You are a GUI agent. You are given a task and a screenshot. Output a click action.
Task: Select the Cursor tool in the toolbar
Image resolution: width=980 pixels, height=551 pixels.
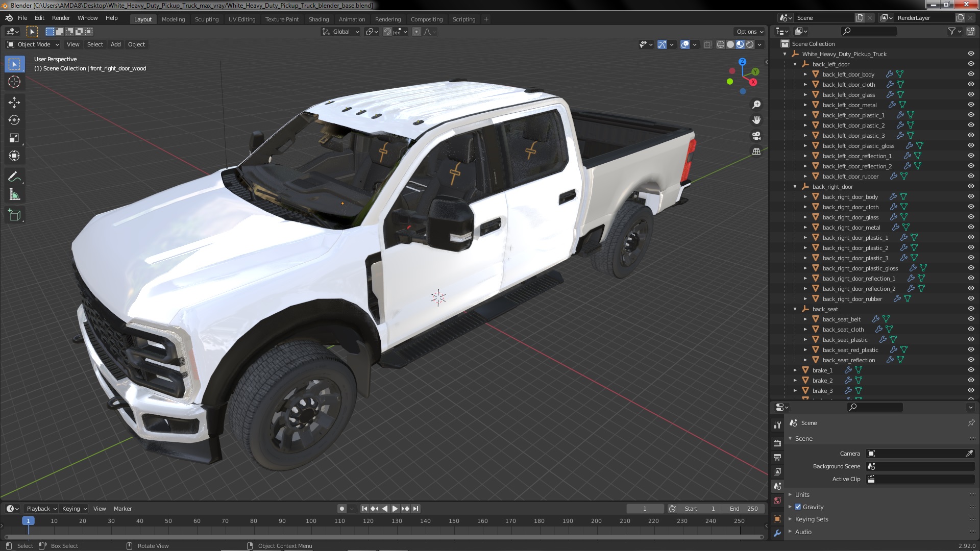click(x=14, y=82)
